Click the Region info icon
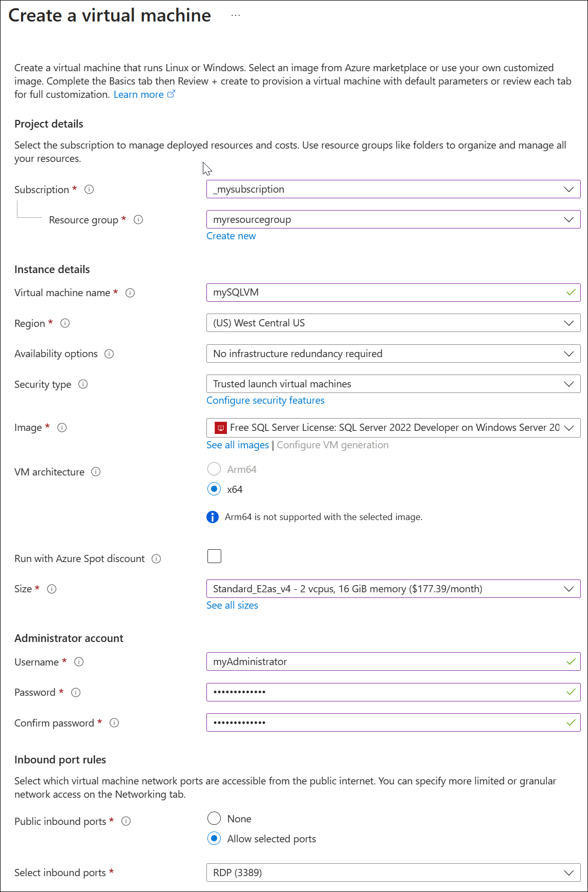The width and height of the screenshot is (588, 892). (65, 323)
